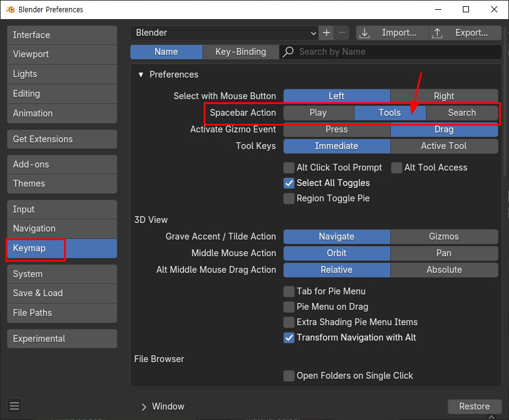Open the System preferences tab
The height and width of the screenshot is (420, 509).
point(62,274)
